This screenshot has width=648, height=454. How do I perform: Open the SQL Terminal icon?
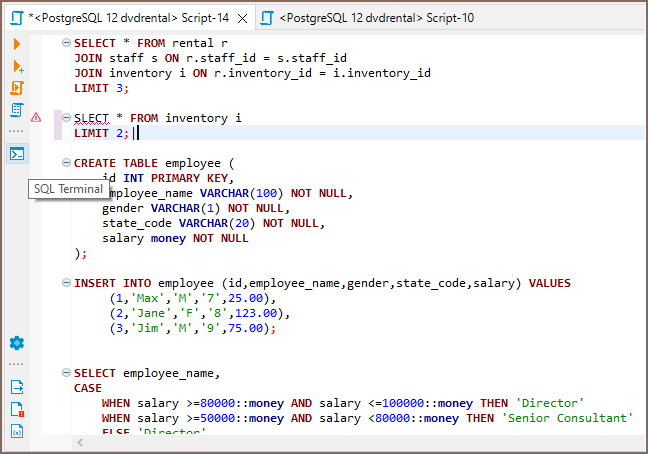coord(17,154)
